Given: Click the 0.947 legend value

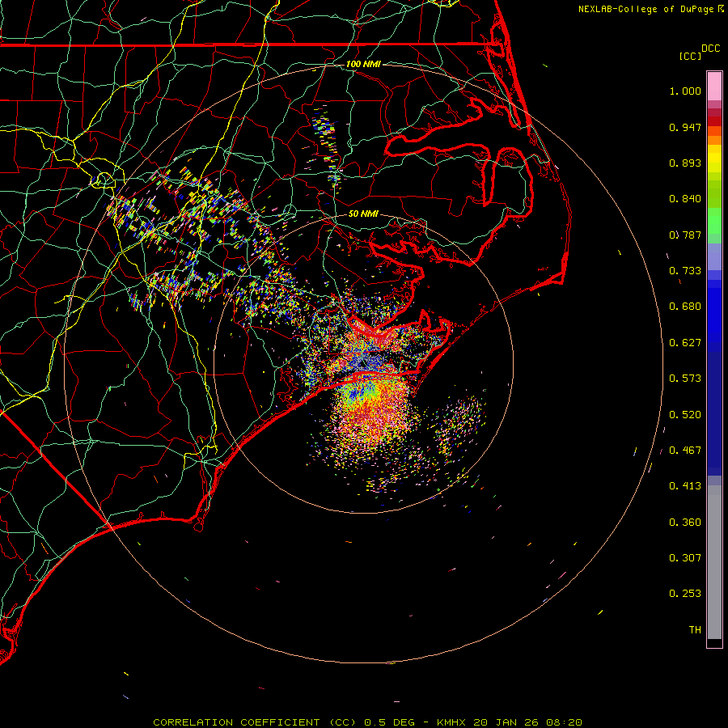Looking at the screenshot, I should click(x=685, y=127).
